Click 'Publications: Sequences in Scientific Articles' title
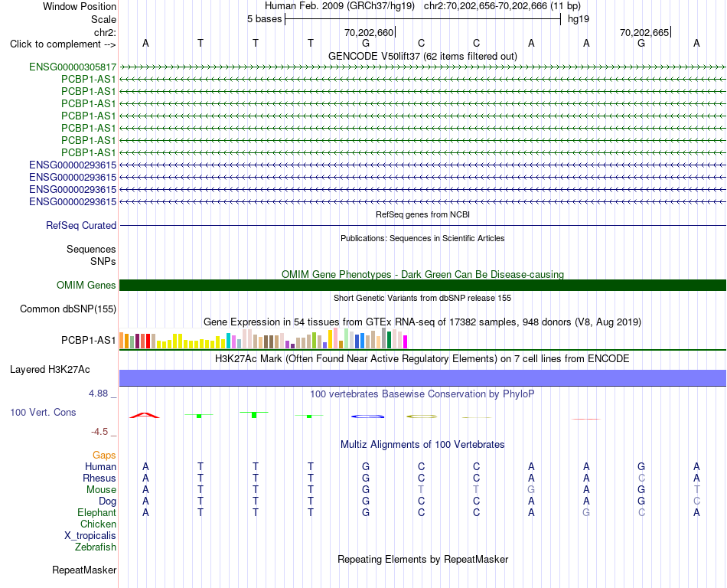 [x=423, y=238]
